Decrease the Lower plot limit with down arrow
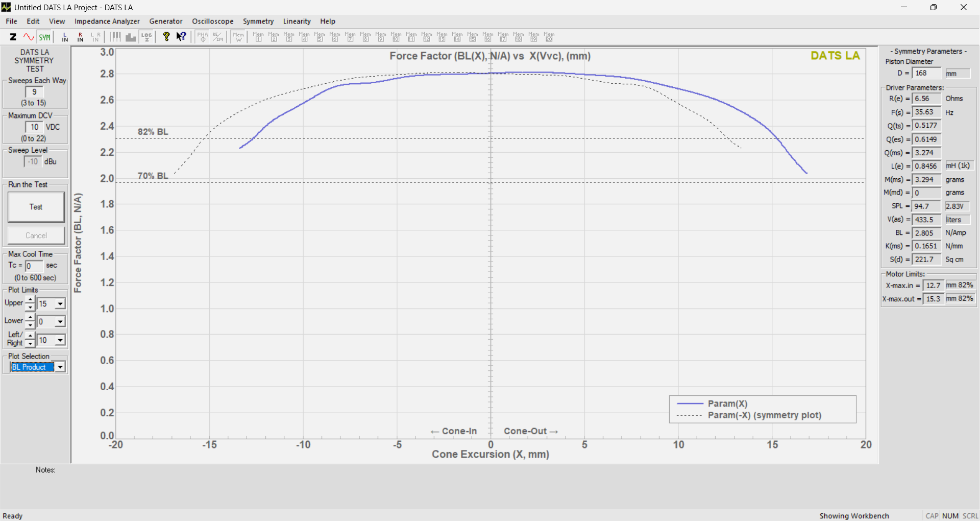The height and width of the screenshot is (521, 980). (x=30, y=325)
